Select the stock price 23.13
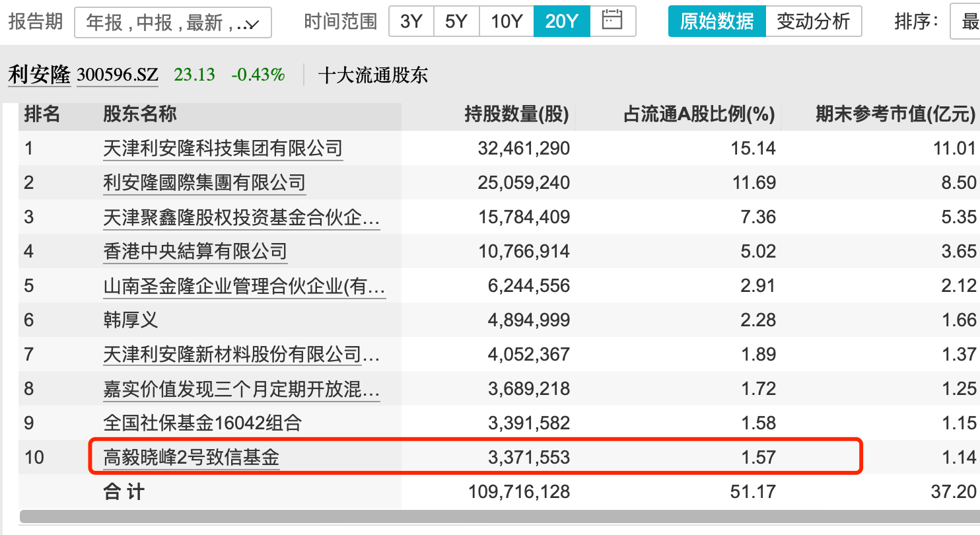980x535 pixels. (195, 75)
